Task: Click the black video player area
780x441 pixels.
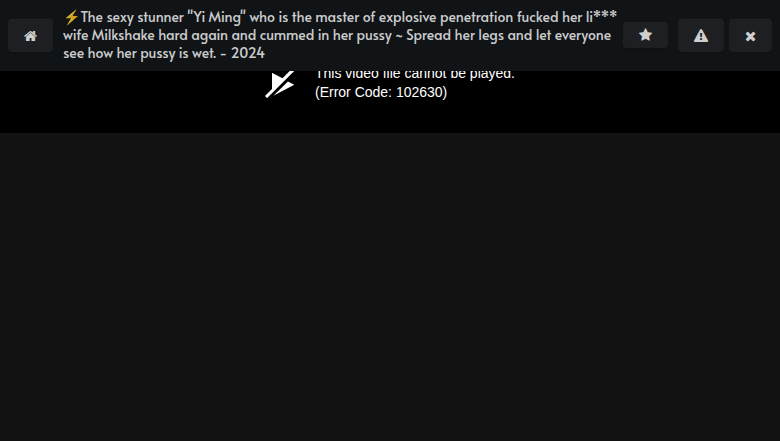Action: [390, 102]
